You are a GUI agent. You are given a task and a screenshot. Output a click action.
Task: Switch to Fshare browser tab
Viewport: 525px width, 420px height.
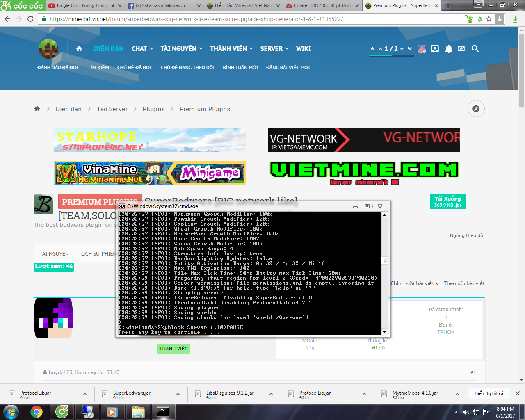pyautogui.click(x=322, y=6)
